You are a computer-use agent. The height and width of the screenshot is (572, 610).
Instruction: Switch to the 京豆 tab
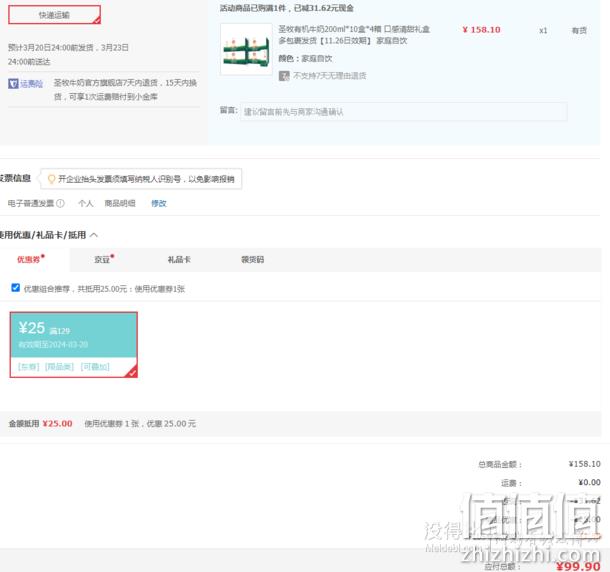point(104,259)
